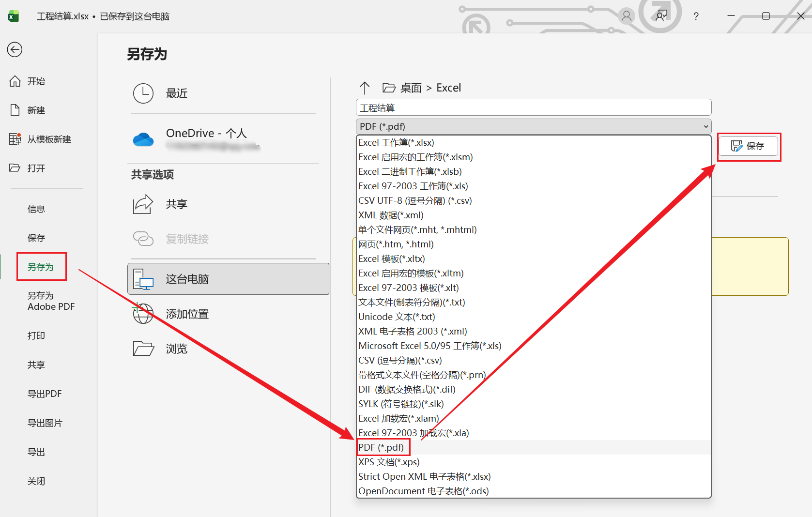Choose Excel 97-2003 工作簿(*.xls) format
The width and height of the screenshot is (812, 517).
click(413, 186)
